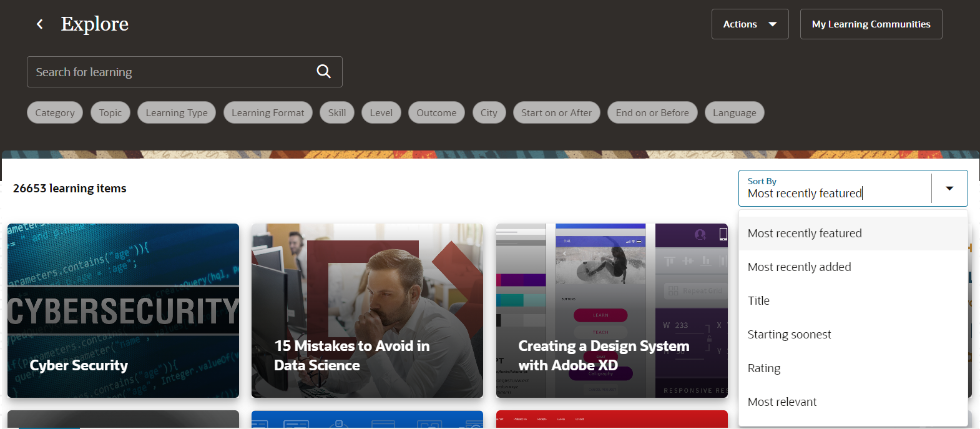Open the Level filter chip
The height and width of the screenshot is (429, 980).
(x=381, y=112)
